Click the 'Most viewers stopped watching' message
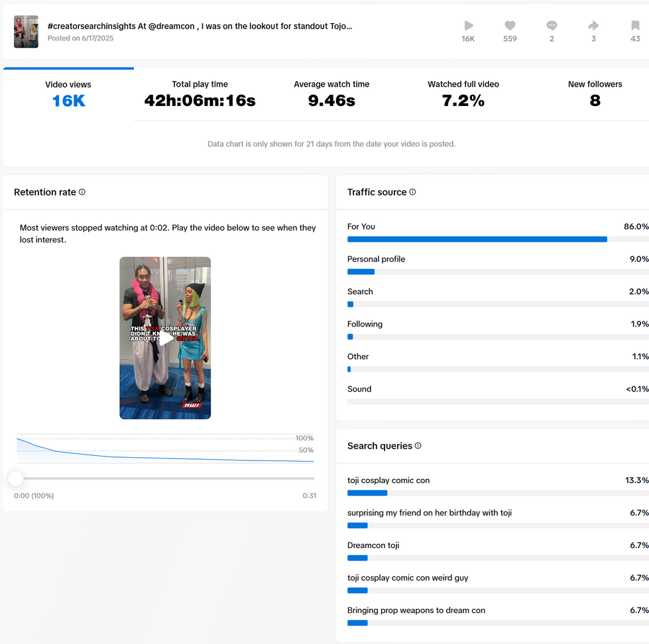 [168, 234]
